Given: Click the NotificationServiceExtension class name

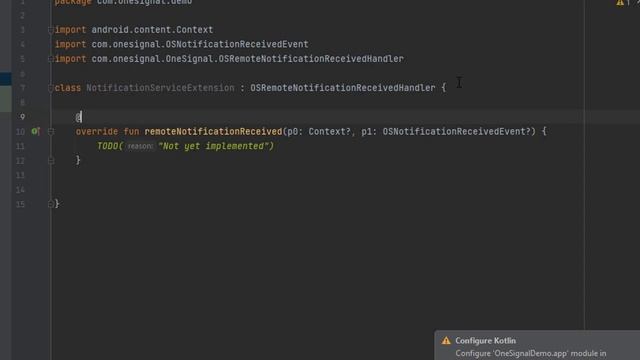Looking at the screenshot, I should pyautogui.click(x=160, y=88).
